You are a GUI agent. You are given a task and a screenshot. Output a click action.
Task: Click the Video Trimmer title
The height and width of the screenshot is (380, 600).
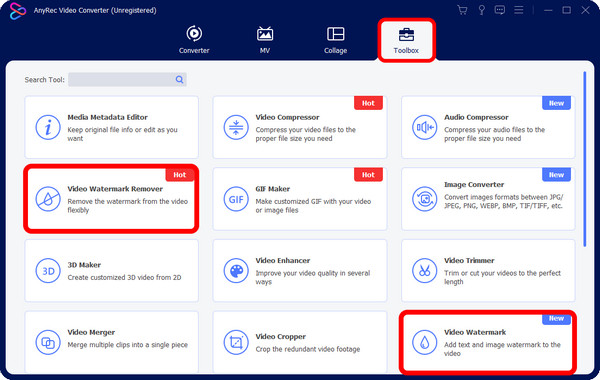point(469,260)
